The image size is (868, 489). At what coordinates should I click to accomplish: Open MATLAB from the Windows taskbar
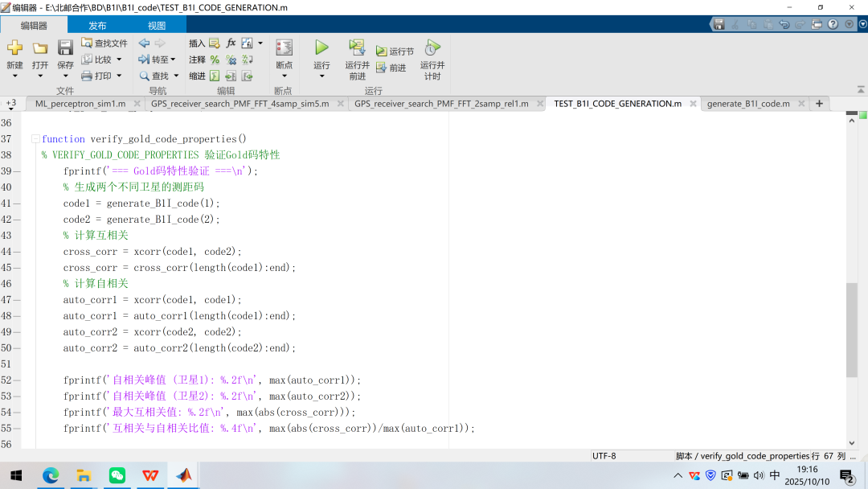pyautogui.click(x=184, y=475)
